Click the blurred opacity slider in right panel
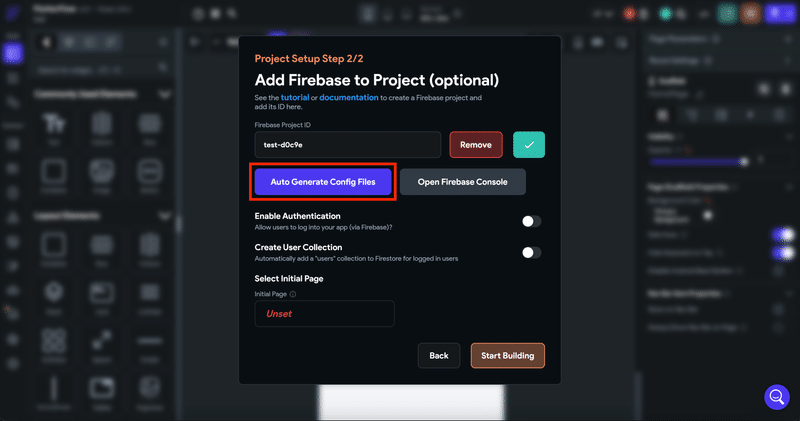This screenshot has width=800, height=421. pos(699,162)
